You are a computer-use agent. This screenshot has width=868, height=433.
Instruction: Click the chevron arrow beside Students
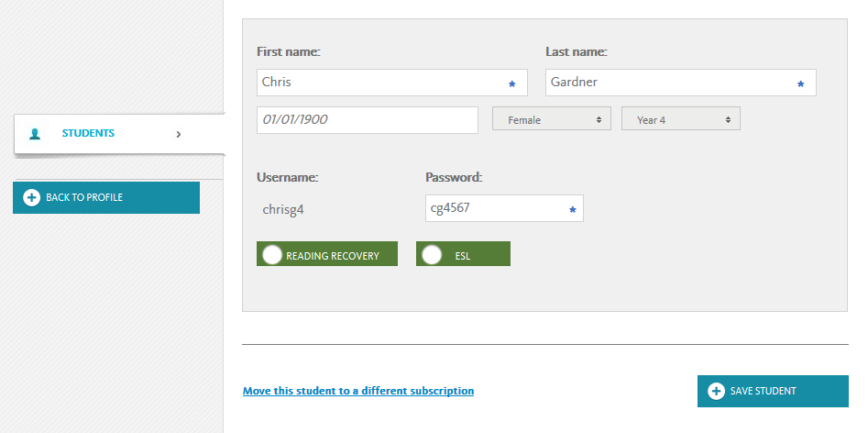[x=178, y=134]
